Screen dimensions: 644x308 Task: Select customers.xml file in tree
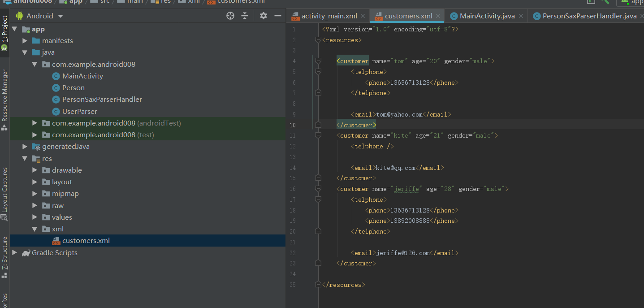tap(86, 241)
